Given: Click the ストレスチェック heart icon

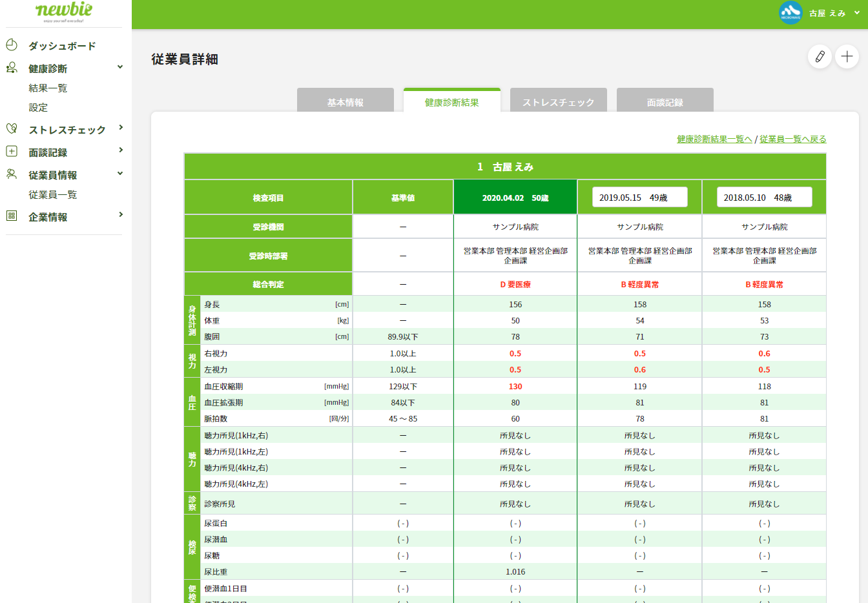Looking at the screenshot, I should pyautogui.click(x=12, y=128).
